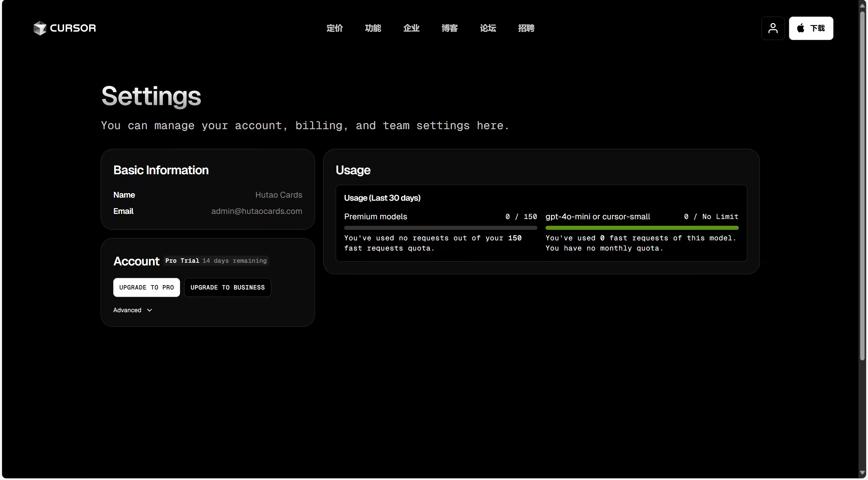The width and height of the screenshot is (868, 480).
Task: Click the scrollbar down arrow
Action: point(862,473)
